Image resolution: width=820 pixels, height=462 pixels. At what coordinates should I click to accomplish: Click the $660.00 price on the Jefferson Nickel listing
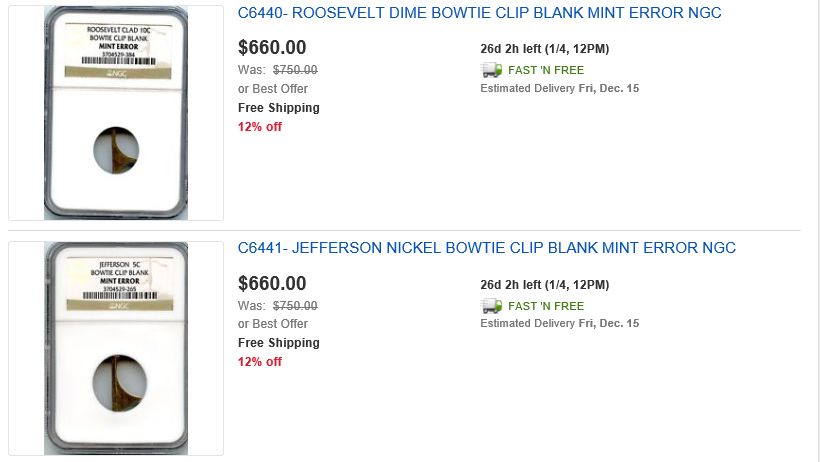coord(272,284)
